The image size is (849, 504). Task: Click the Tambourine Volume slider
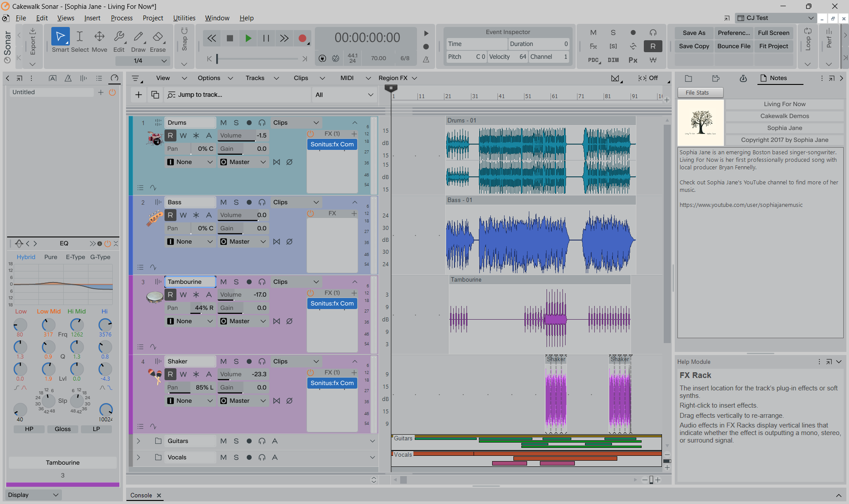(x=243, y=294)
